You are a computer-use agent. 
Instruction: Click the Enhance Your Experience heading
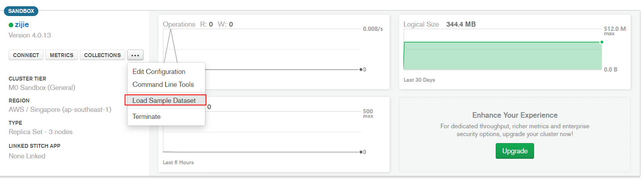coord(515,115)
